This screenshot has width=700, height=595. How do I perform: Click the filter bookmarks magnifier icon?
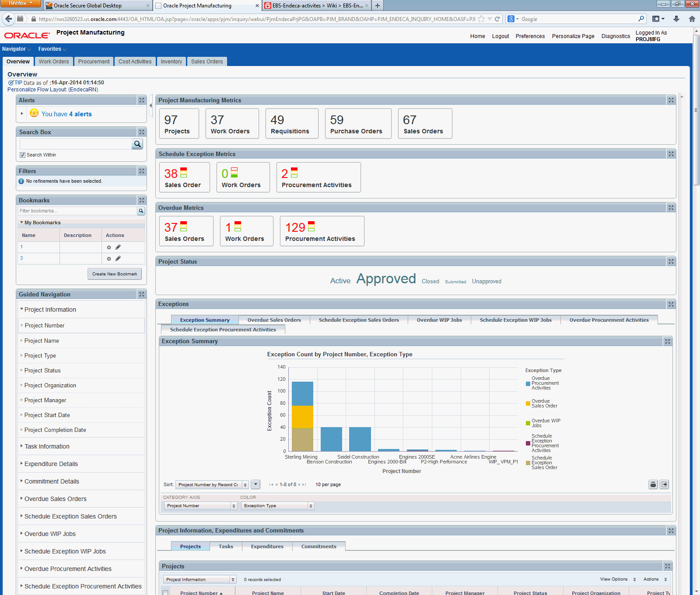pos(141,211)
